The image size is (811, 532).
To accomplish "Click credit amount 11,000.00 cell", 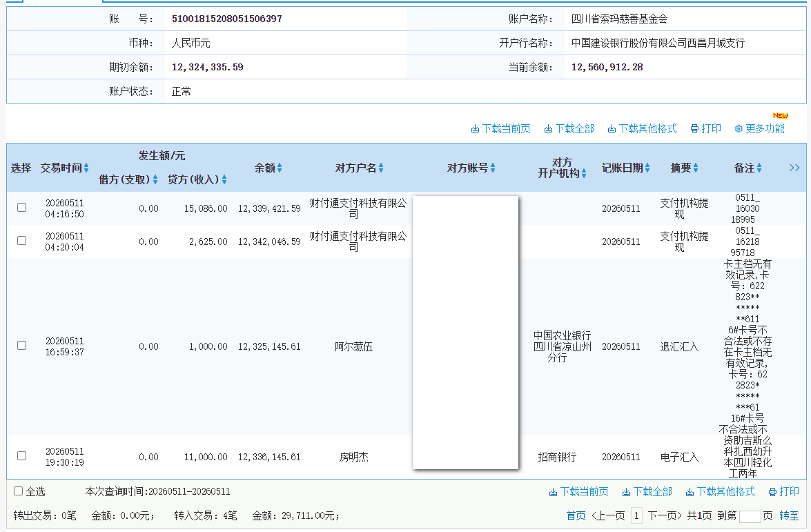I will pyautogui.click(x=206, y=457).
